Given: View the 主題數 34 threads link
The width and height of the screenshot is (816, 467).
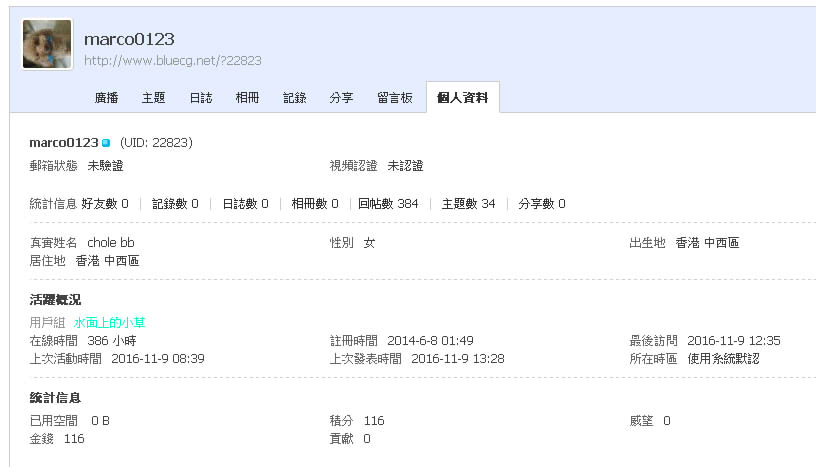Looking at the screenshot, I should [468, 204].
